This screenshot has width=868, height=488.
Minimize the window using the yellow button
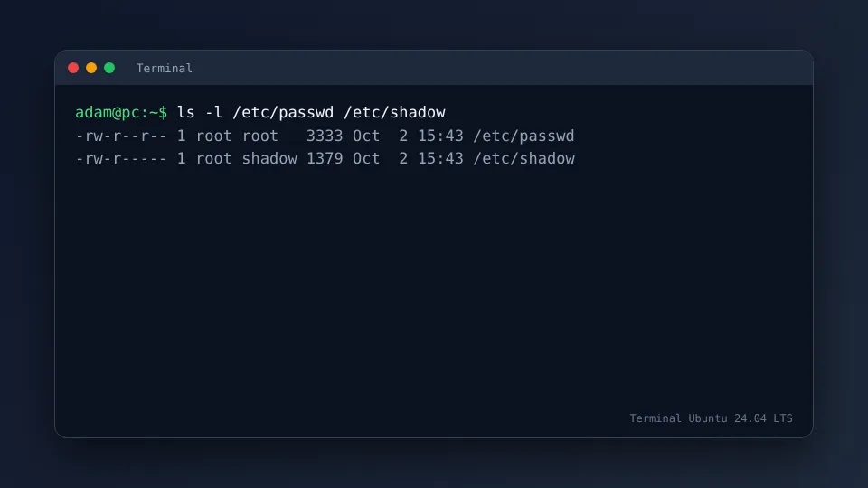[91, 68]
